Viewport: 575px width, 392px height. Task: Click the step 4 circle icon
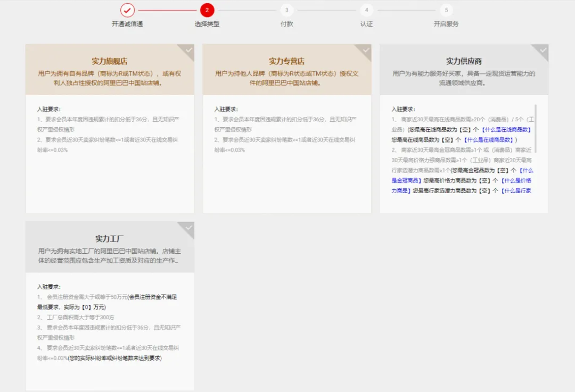click(366, 10)
